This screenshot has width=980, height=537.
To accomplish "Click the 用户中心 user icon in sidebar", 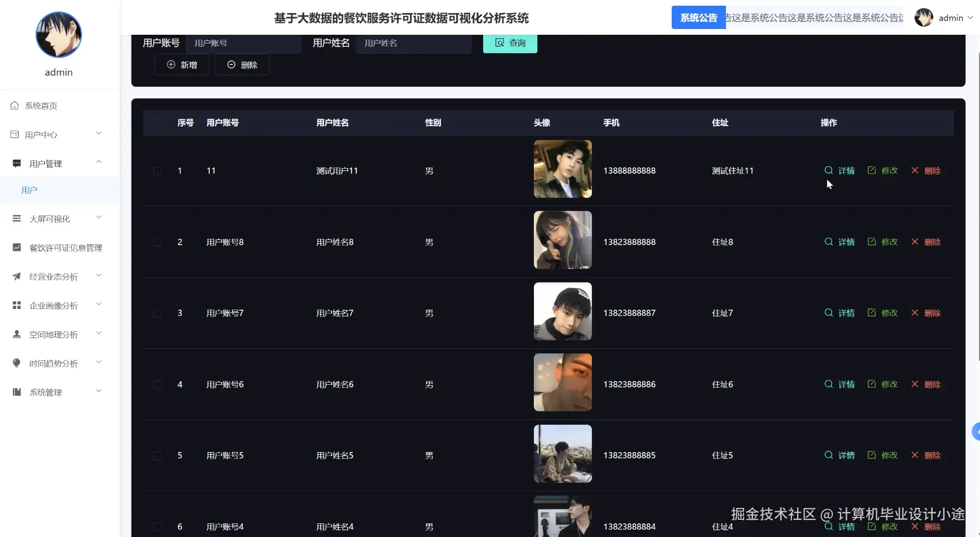I will coord(15,134).
